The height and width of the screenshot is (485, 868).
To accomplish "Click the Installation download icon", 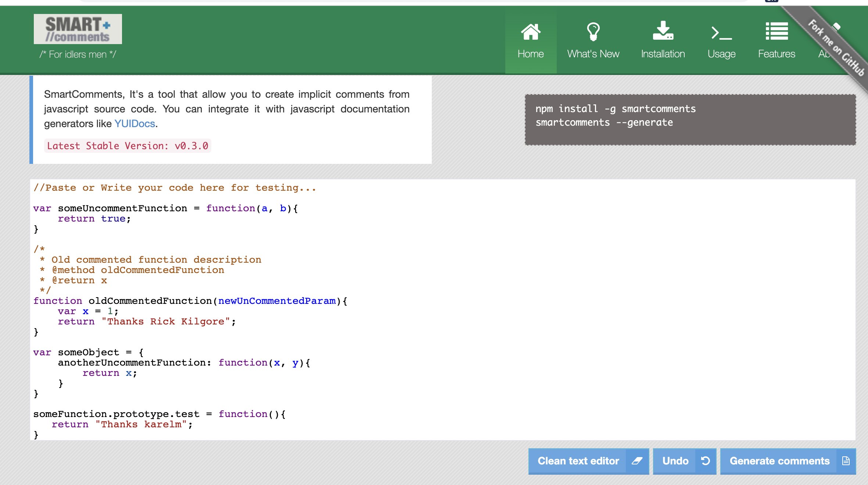I will (x=663, y=31).
